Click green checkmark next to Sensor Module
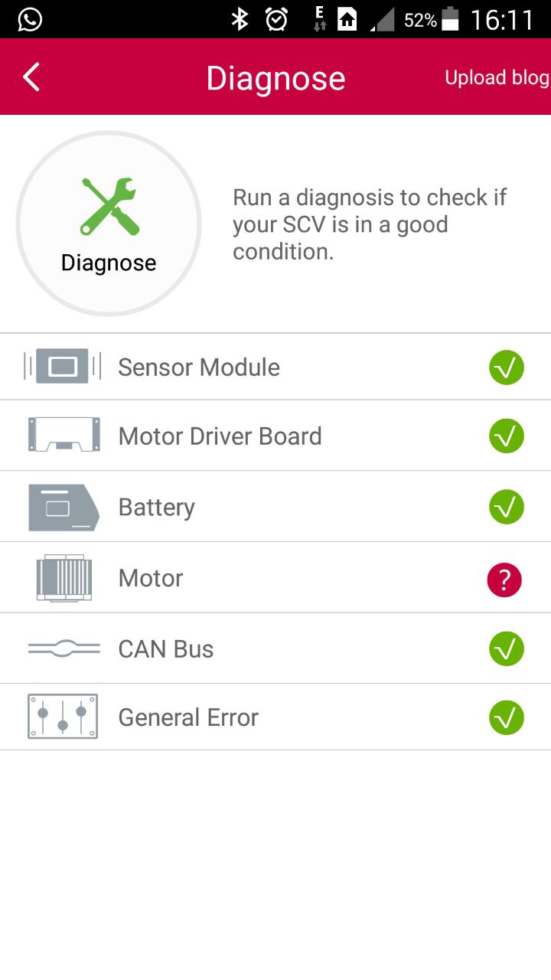Viewport: 551px width, 980px height. tap(507, 368)
